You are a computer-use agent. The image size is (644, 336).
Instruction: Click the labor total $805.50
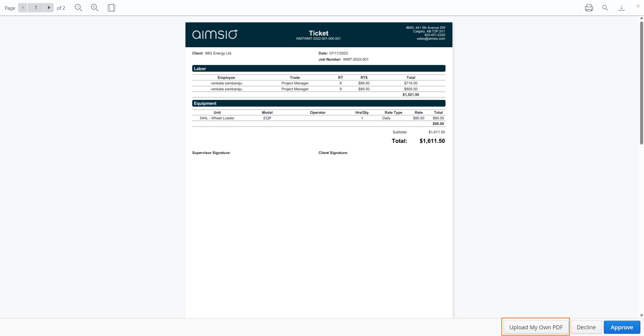411,89
